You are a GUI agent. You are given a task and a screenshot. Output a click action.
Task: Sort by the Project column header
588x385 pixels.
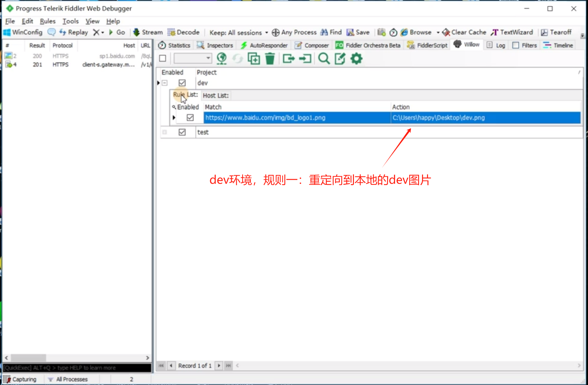coord(207,72)
